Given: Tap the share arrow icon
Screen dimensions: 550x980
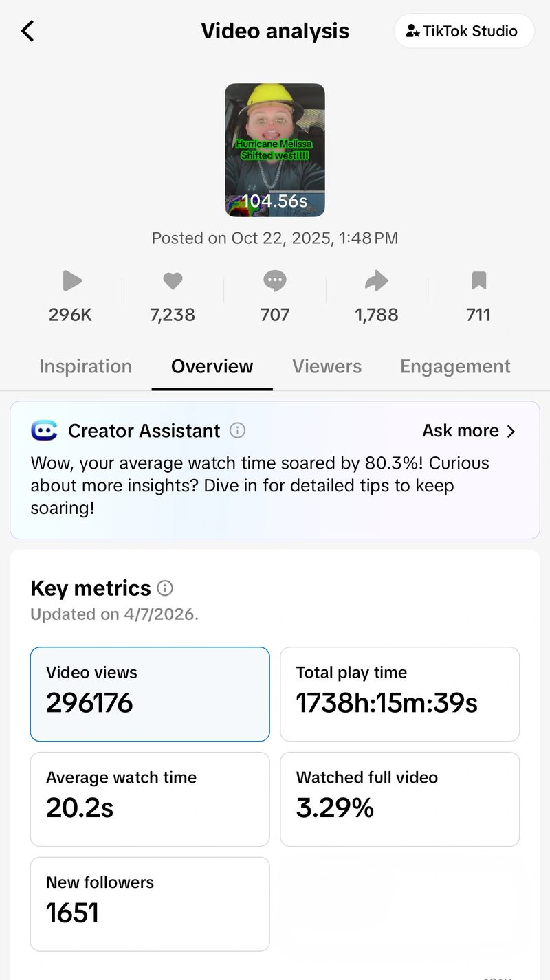Looking at the screenshot, I should click(377, 280).
